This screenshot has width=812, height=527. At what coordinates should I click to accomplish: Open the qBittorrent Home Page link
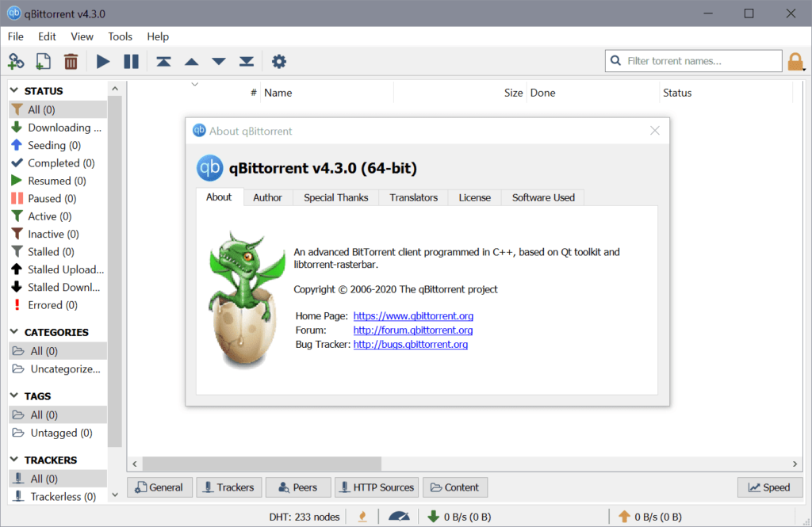pyautogui.click(x=412, y=315)
